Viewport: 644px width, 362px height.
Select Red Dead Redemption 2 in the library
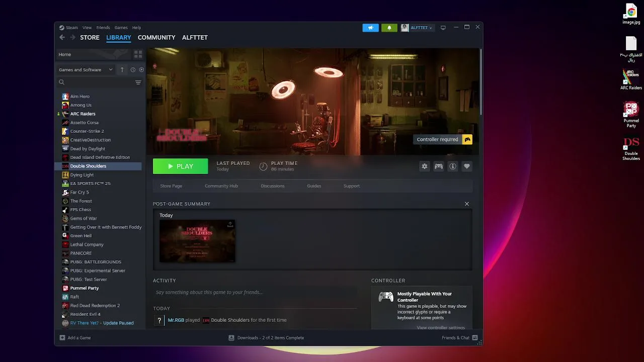95,306
